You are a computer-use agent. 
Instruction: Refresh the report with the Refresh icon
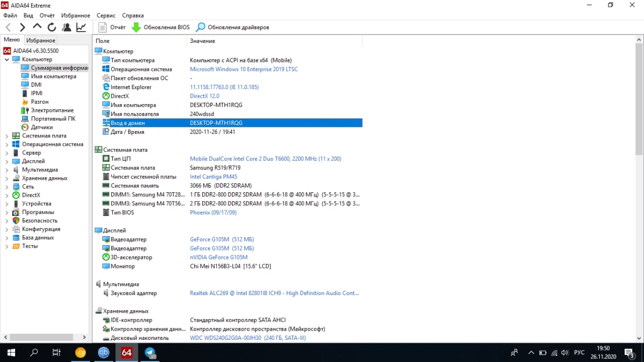click(x=52, y=27)
